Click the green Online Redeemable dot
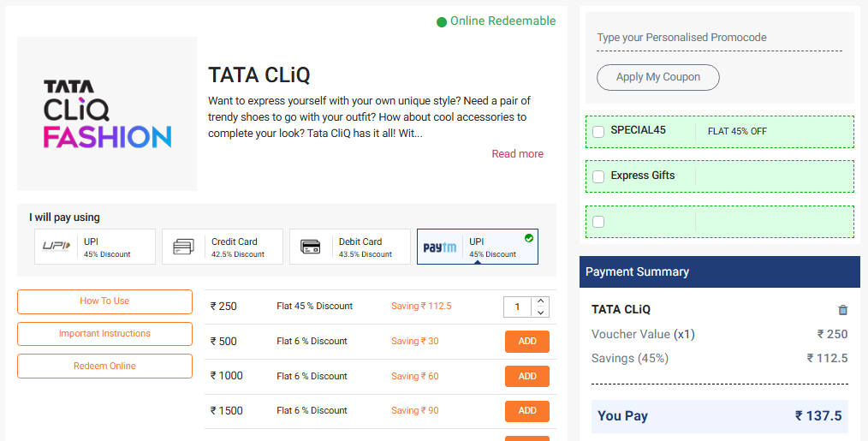 (x=441, y=22)
